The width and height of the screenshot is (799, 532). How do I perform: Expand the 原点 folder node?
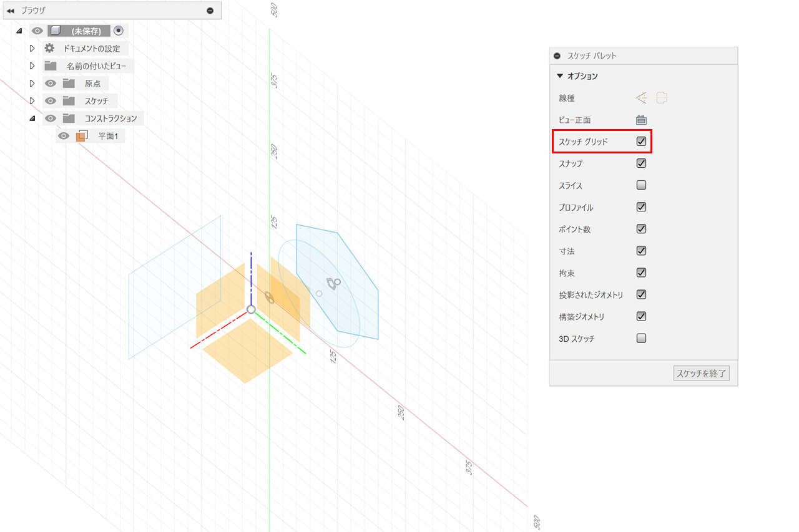tap(32, 83)
